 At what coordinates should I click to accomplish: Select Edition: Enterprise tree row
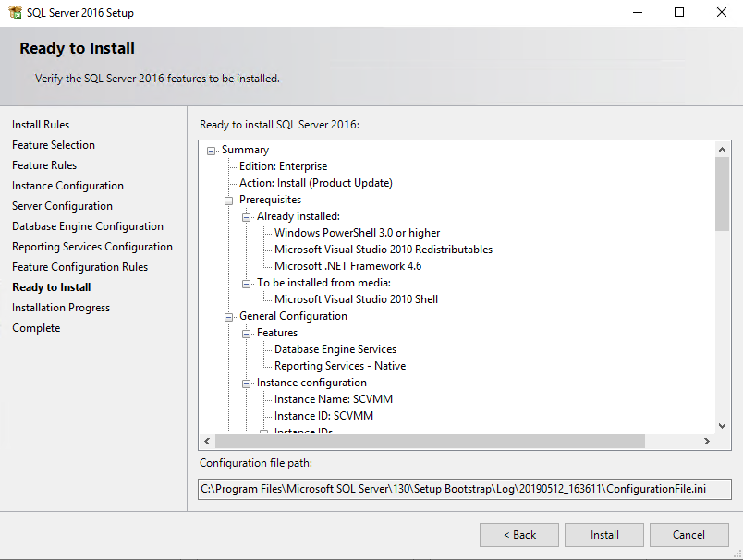[x=284, y=166]
